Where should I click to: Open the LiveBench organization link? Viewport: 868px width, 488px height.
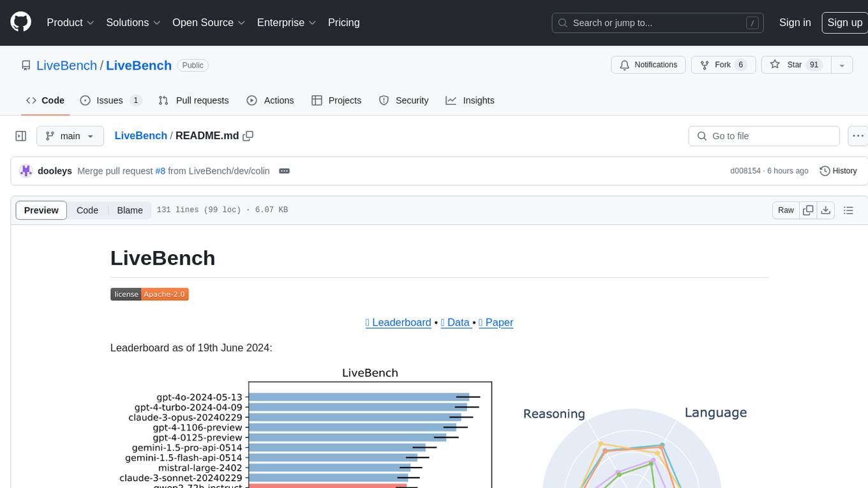tap(66, 65)
